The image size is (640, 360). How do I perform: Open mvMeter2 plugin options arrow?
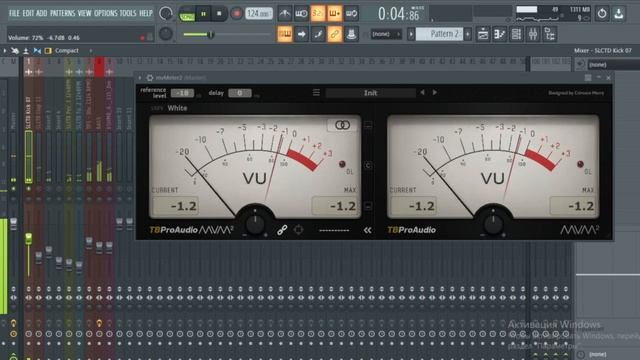(x=140, y=78)
